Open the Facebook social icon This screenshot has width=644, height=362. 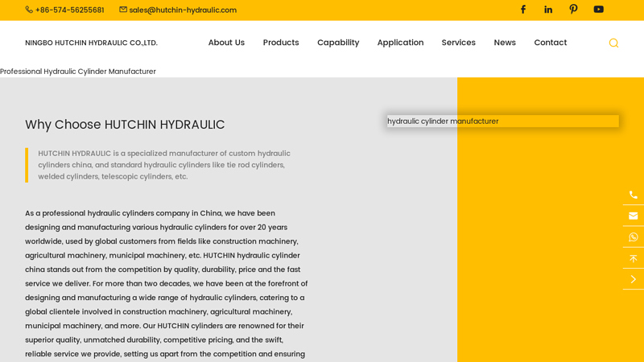(x=522, y=10)
